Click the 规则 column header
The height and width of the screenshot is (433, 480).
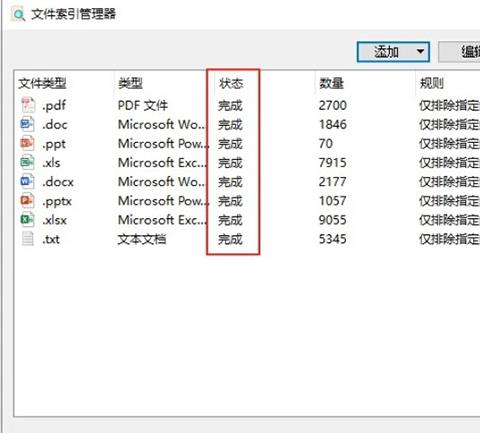(x=432, y=83)
